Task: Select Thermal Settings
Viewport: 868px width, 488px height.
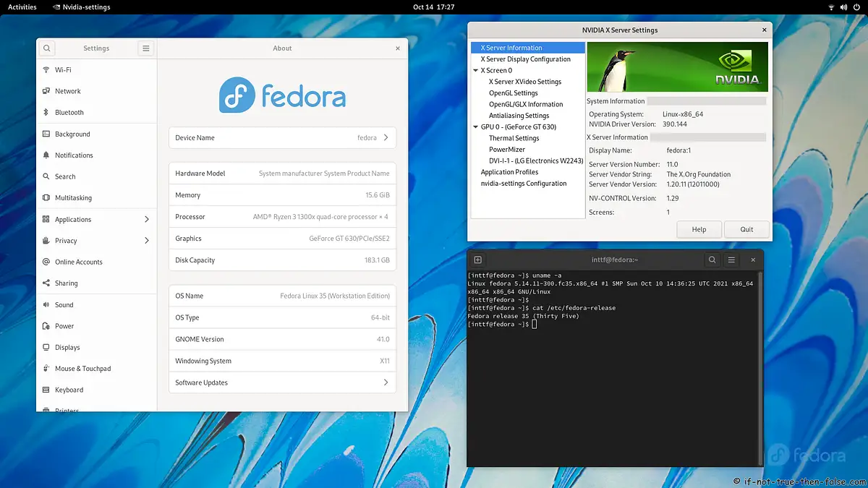Action: pos(514,138)
